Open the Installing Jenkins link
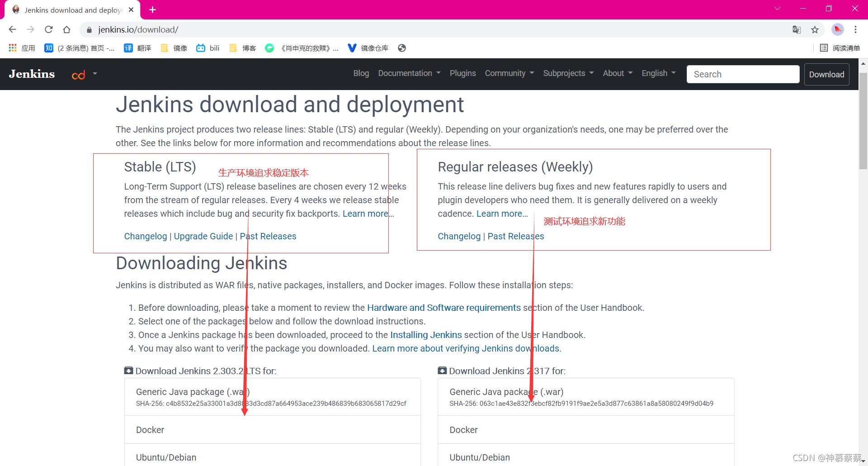This screenshot has height=466, width=868. point(426,335)
